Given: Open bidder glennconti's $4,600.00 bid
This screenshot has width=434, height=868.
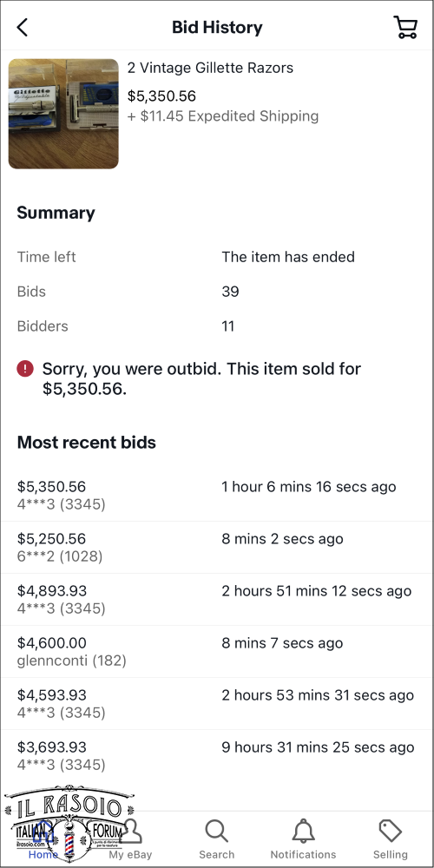Looking at the screenshot, I should (217, 652).
